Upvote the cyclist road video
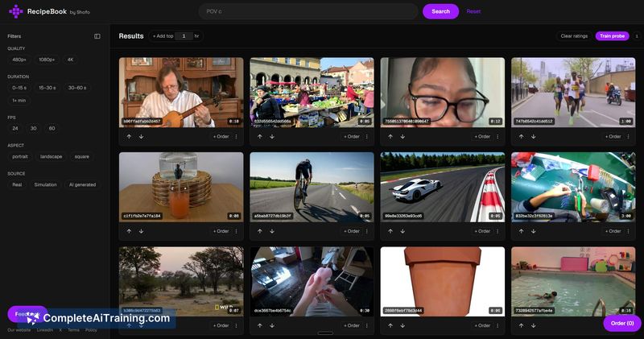 pos(259,231)
